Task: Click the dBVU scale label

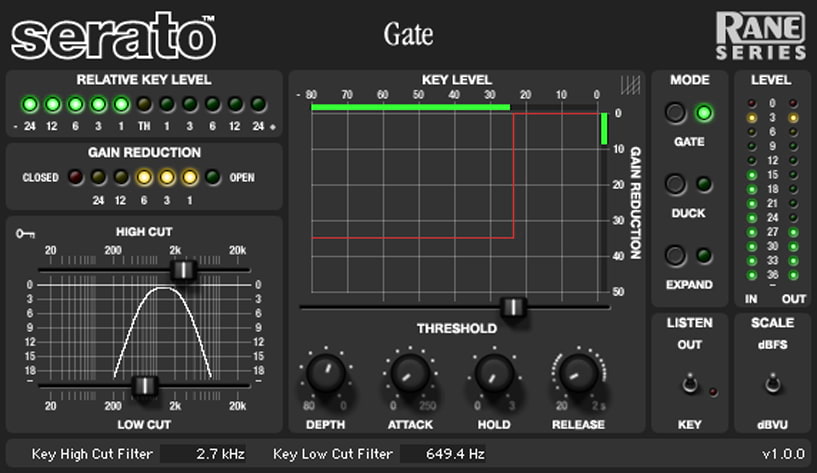Action: (773, 425)
